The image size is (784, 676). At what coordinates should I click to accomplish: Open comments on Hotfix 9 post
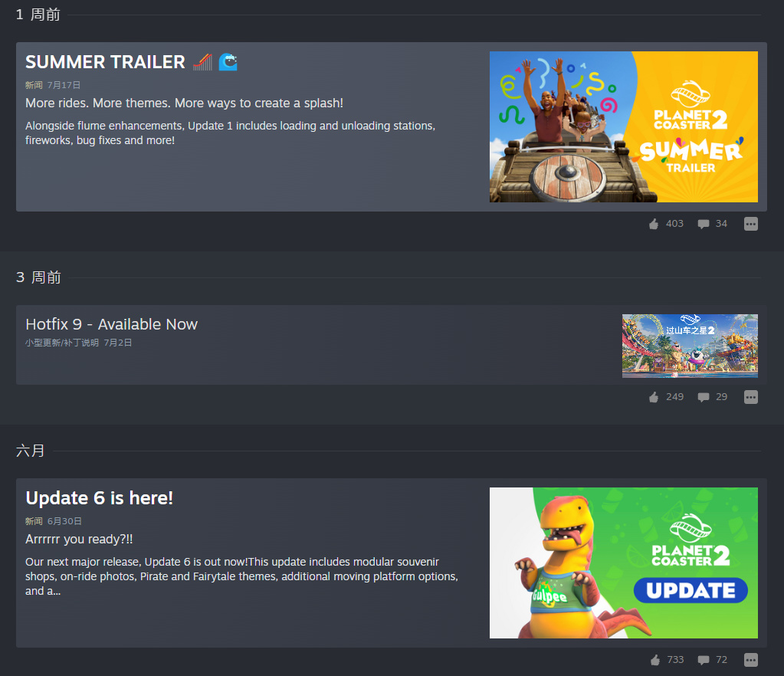point(703,398)
